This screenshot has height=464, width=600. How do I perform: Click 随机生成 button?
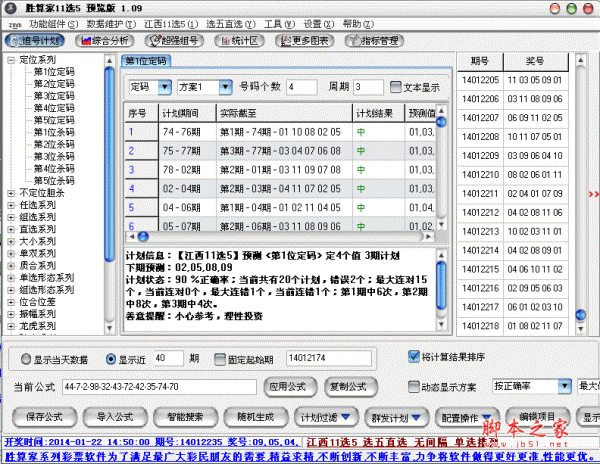256,417
